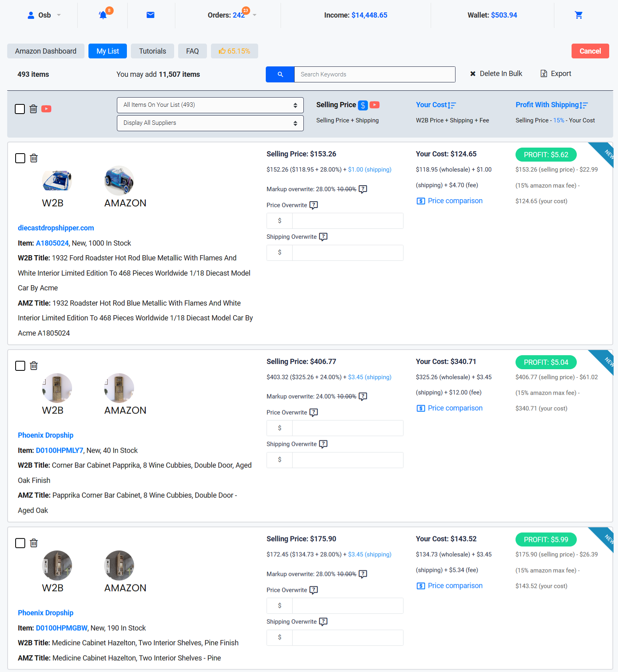This screenshot has width=618, height=672.
Task: Click the PROFIT: $5.62 badge
Action: tap(546, 155)
